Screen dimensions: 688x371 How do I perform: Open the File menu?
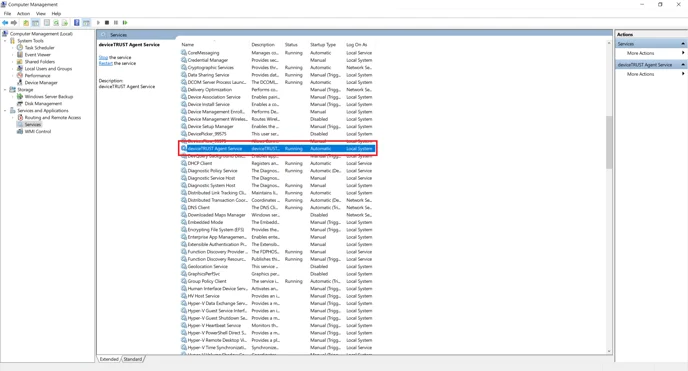(7, 14)
